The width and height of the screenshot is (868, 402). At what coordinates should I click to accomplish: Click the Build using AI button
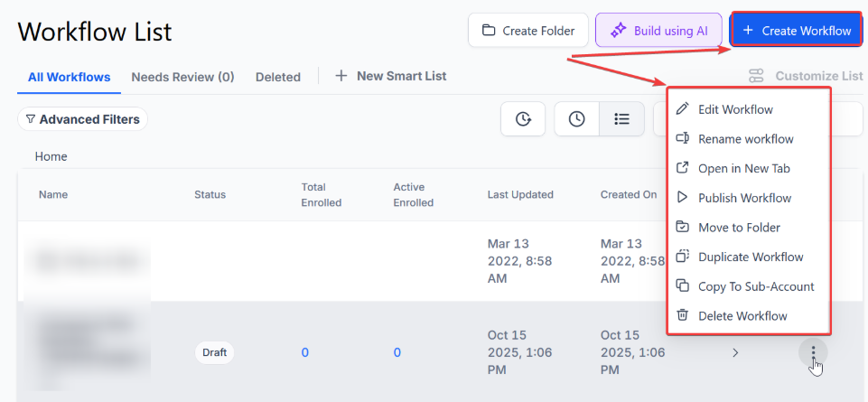coord(658,30)
